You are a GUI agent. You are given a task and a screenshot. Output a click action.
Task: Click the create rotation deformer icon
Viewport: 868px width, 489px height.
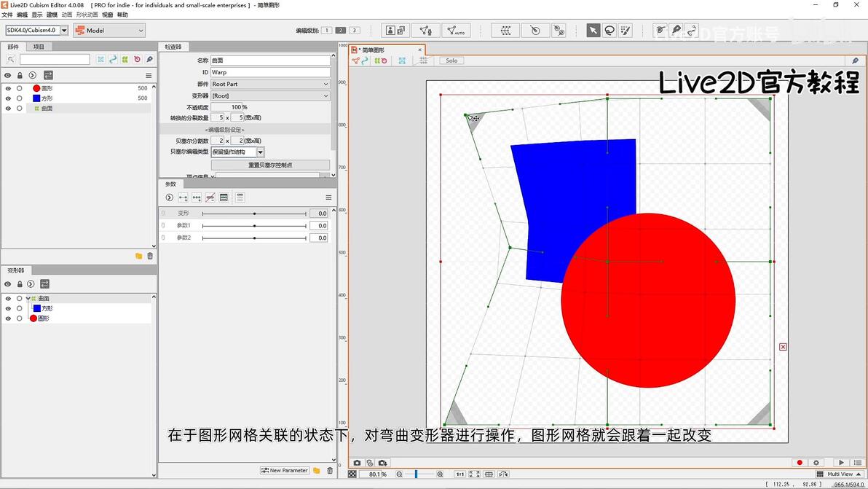point(535,31)
